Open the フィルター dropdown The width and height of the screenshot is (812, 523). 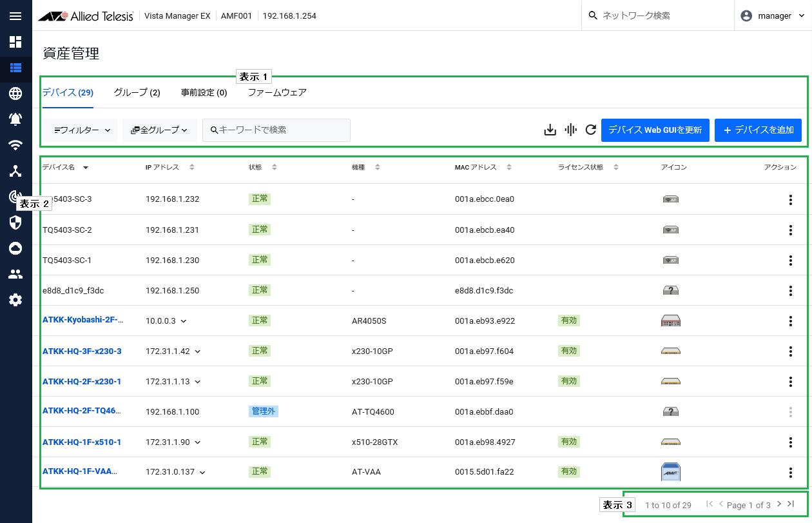coord(81,130)
